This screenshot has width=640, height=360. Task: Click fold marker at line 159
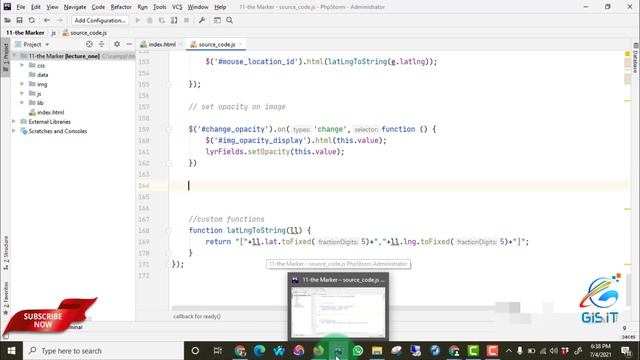[x=169, y=129]
